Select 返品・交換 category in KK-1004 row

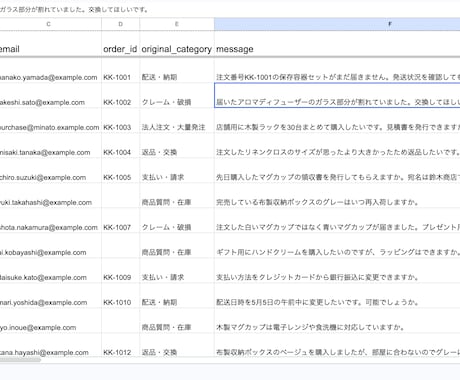click(177, 146)
